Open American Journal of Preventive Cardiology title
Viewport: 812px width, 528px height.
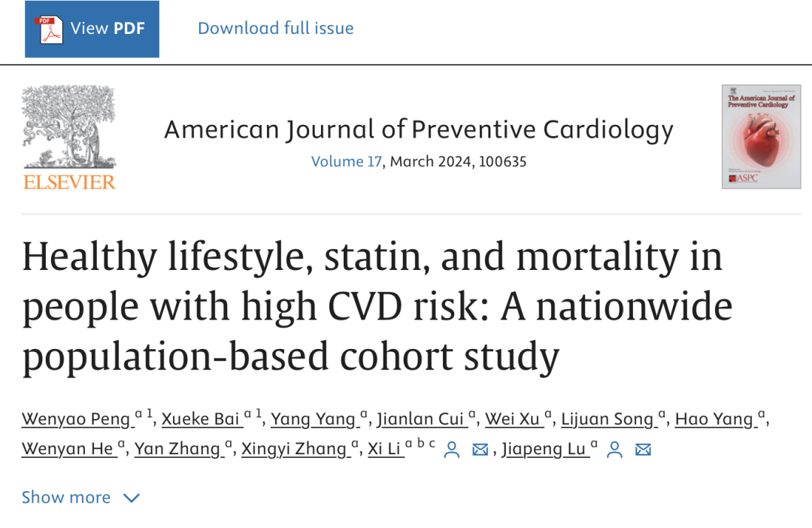point(419,130)
